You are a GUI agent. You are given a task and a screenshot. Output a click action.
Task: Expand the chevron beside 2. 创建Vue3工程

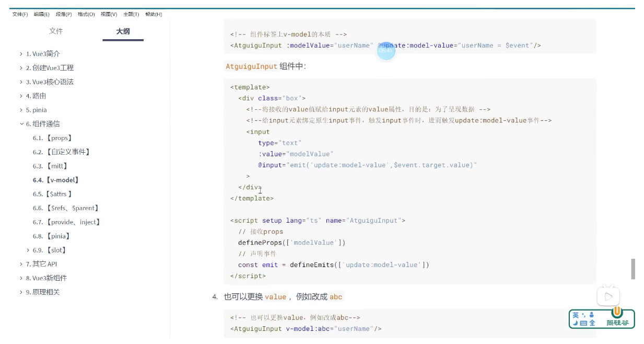click(21, 68)
